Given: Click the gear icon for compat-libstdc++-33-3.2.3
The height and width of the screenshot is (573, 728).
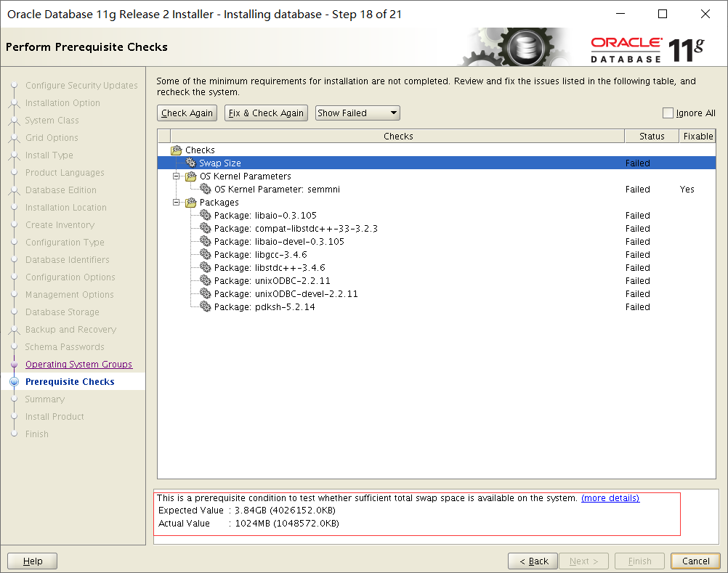Looking at the screenshot, I should 205,228.
